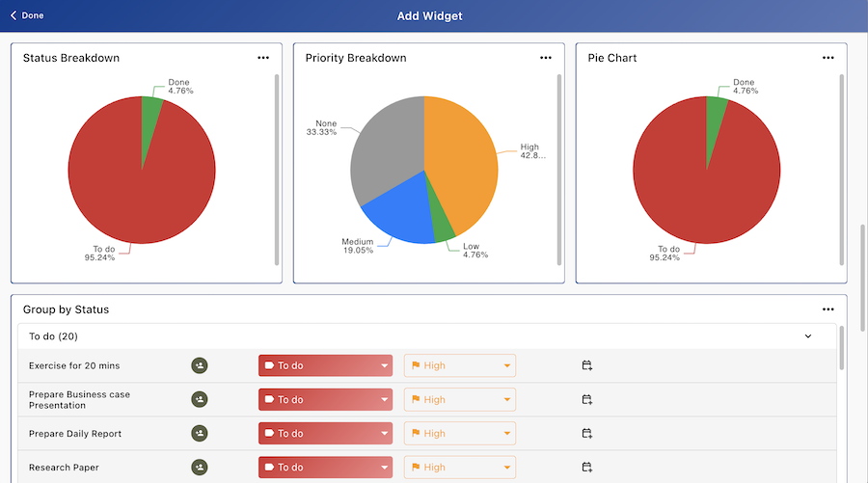
Task: Open Group by Status options menu
Action: click(827, 309)
